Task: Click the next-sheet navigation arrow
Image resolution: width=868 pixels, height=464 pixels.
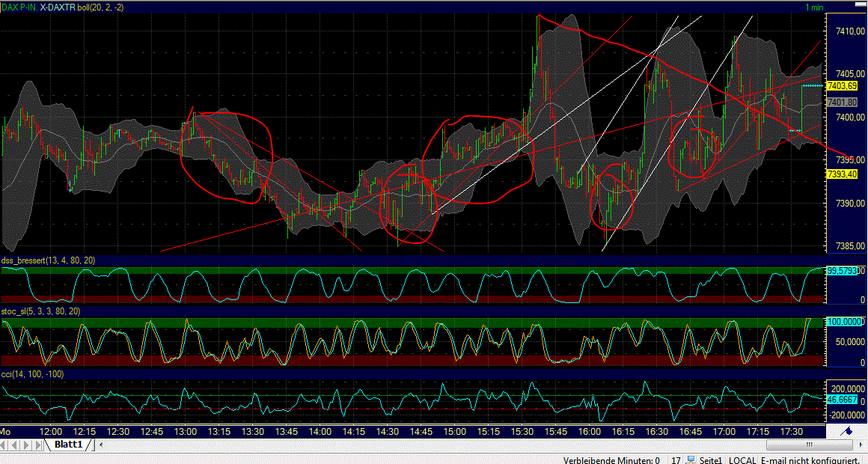Action: point(27,444)
